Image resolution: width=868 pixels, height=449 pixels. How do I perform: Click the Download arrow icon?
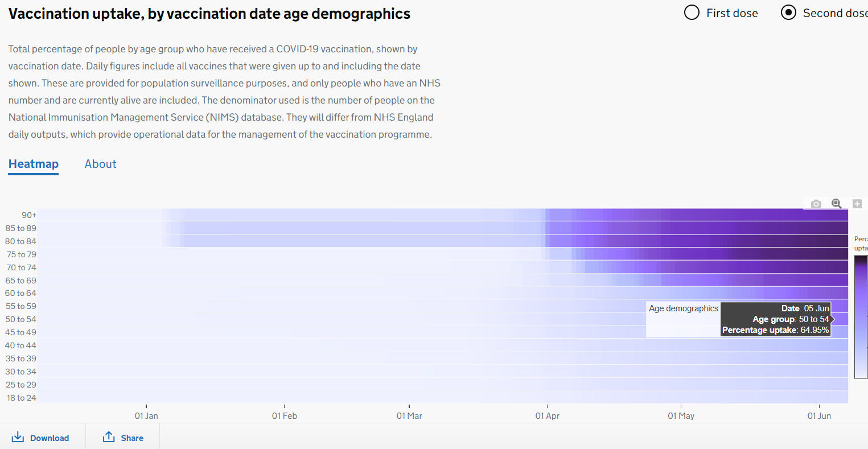pyautogui.click(x=18, y=437)
